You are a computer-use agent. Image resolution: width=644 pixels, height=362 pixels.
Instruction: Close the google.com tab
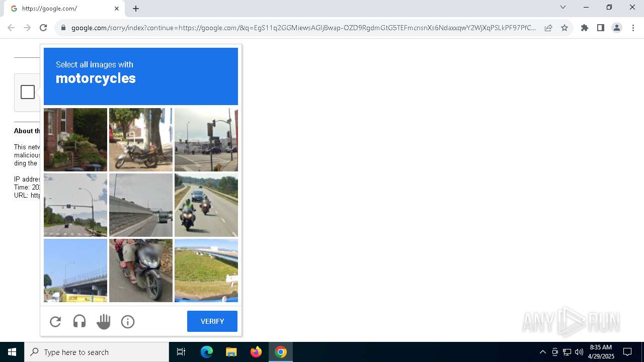117,9
